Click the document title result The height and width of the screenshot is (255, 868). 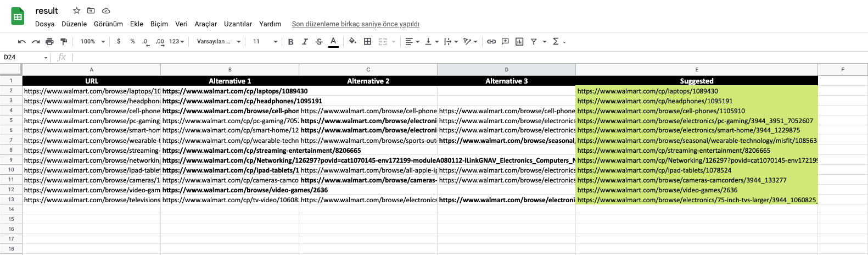point(47,11)
